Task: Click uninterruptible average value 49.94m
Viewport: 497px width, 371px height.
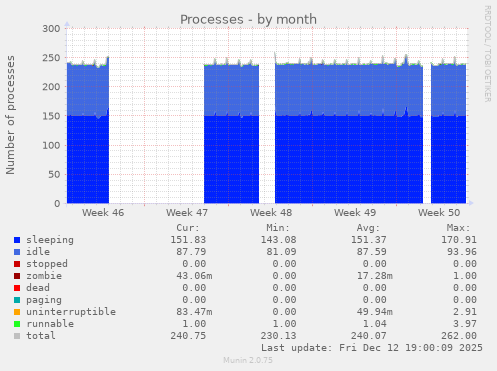Action: click(x=375, y=312)
